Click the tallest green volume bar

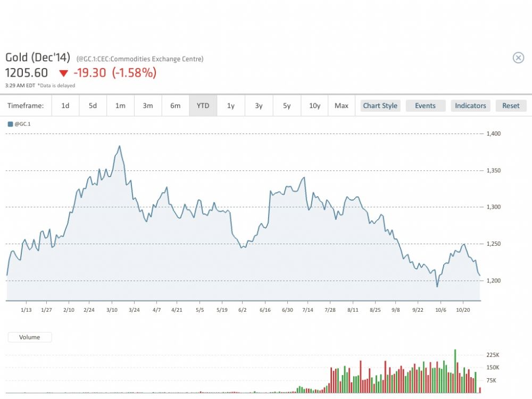pos(455,371)
